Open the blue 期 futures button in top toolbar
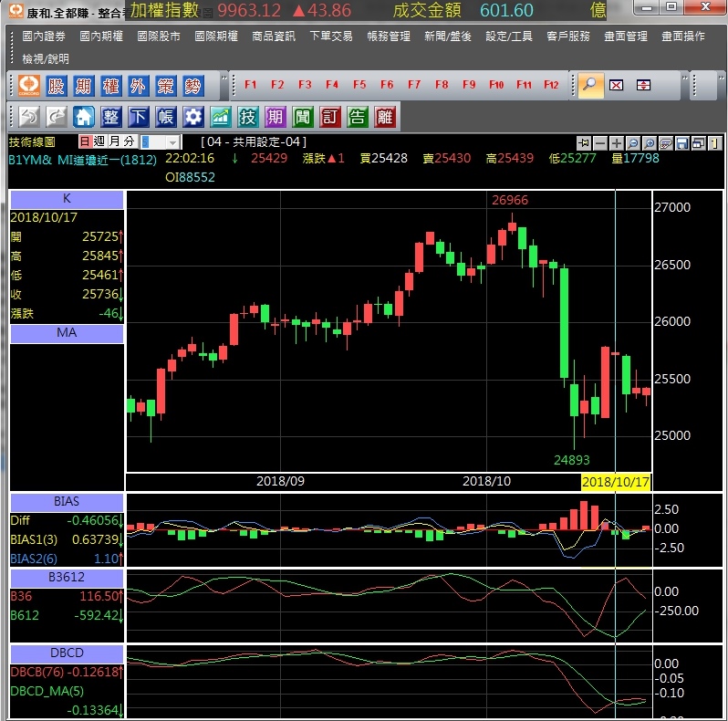The image size is (728, 721). pos(84,86)
